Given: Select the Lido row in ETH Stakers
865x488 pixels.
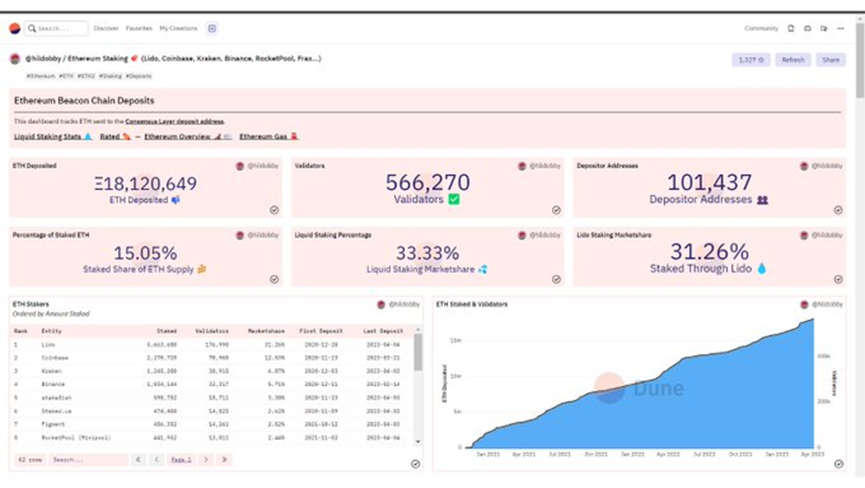Looking at the screenshot, I should tap(212, 345).
